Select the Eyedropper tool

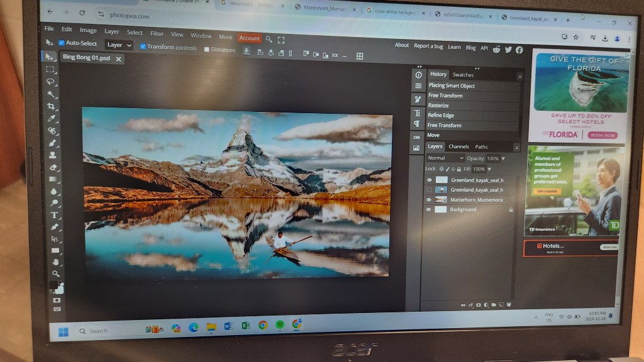[x=52, y=118]
